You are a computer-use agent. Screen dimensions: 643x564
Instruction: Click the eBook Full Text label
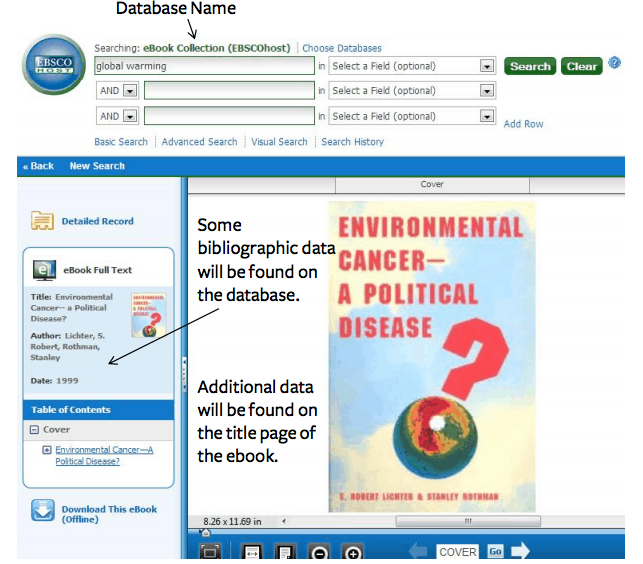(98, 270)
